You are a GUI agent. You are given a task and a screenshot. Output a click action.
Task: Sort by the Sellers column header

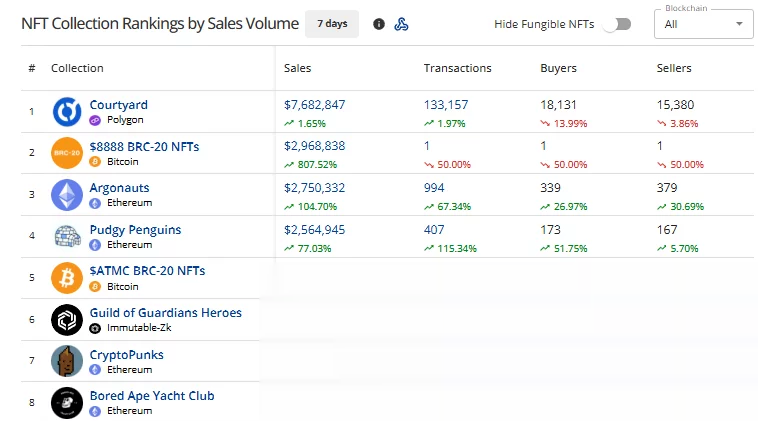pos(674,68)
